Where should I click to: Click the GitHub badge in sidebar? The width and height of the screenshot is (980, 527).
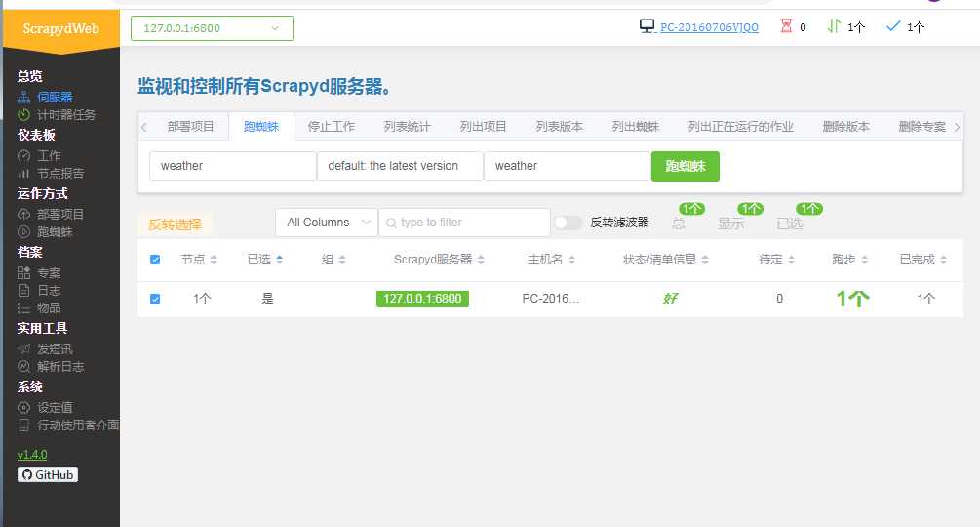(48, 474)
